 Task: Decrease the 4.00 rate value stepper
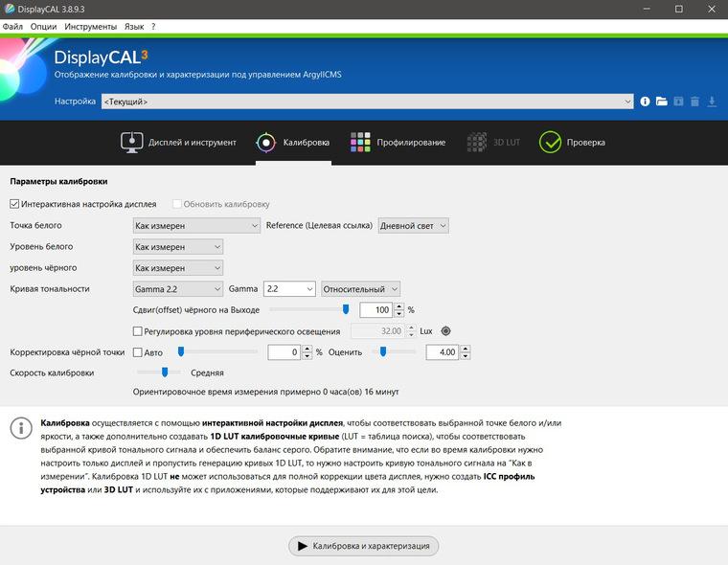click(x=466, y=356)
